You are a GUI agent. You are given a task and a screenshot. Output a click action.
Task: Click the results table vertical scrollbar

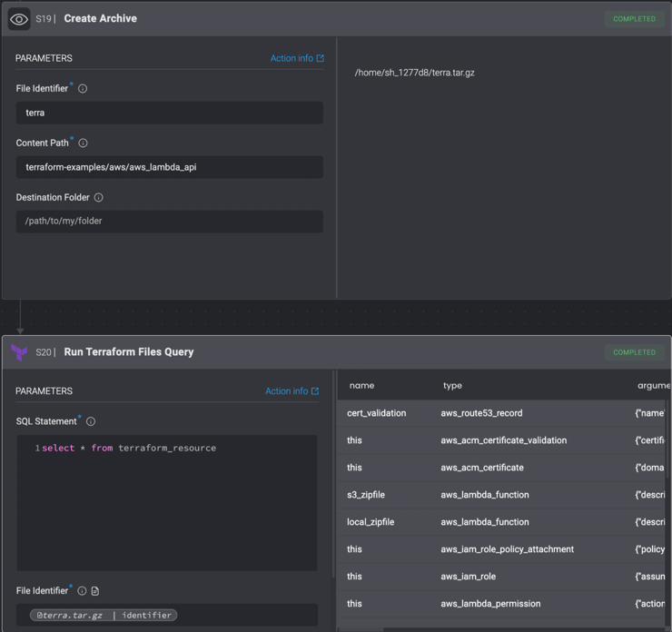[667, 440]
